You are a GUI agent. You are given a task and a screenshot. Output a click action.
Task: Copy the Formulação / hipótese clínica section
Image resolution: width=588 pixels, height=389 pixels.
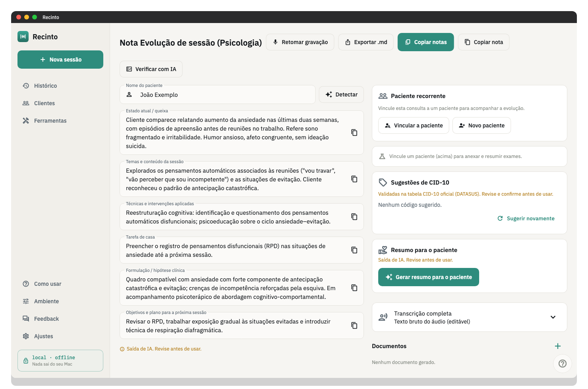pyautogui.click(x=354, y=288)
